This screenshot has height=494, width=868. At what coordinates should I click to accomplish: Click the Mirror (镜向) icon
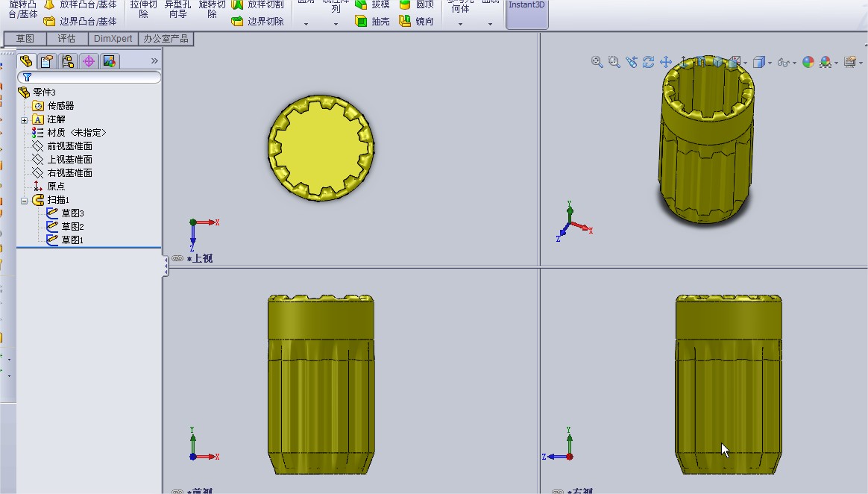pyautogui.click(x=405, y=21)
